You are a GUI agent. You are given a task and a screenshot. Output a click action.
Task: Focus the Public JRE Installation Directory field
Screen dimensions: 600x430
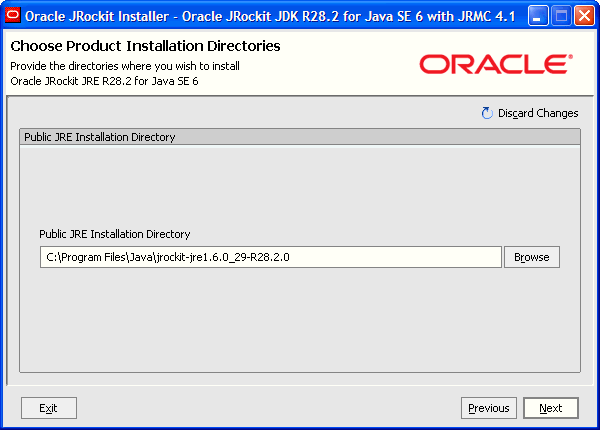click(x=271, y=257)
